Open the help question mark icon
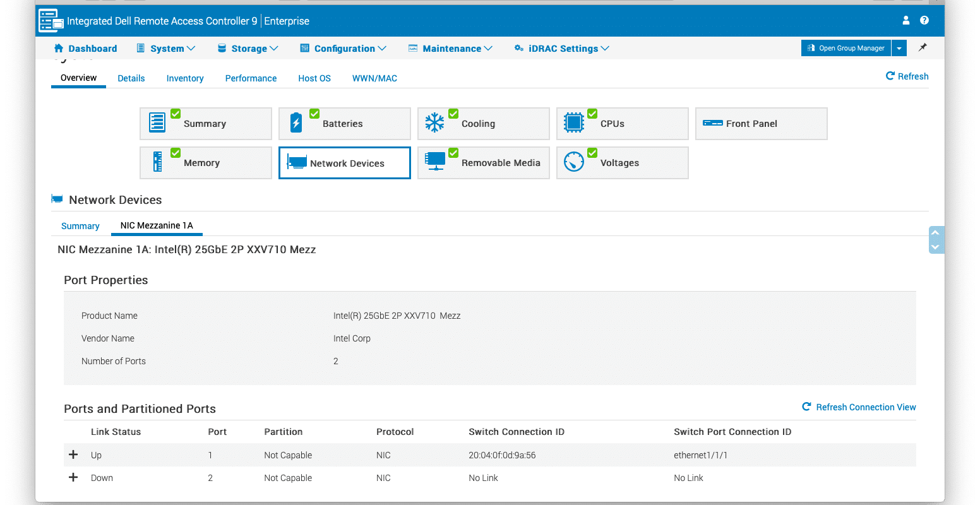 (924, 20)
